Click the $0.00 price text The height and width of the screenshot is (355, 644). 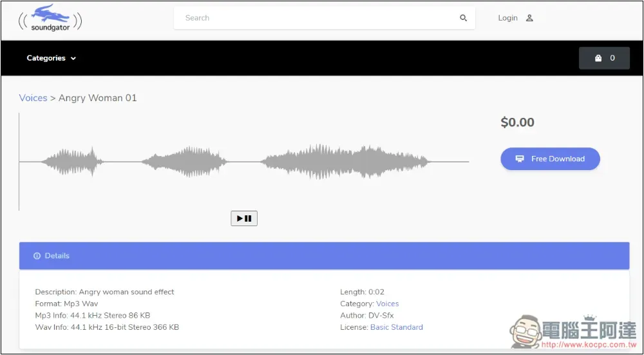coord(518,122)
